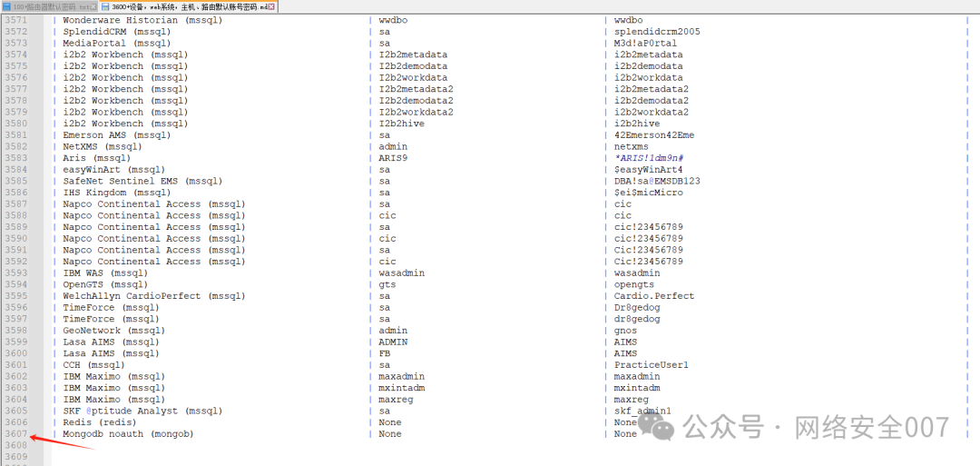Click the text "SplendidCRM (mssql)"
The image size is (980, 466).
(117, 32)
